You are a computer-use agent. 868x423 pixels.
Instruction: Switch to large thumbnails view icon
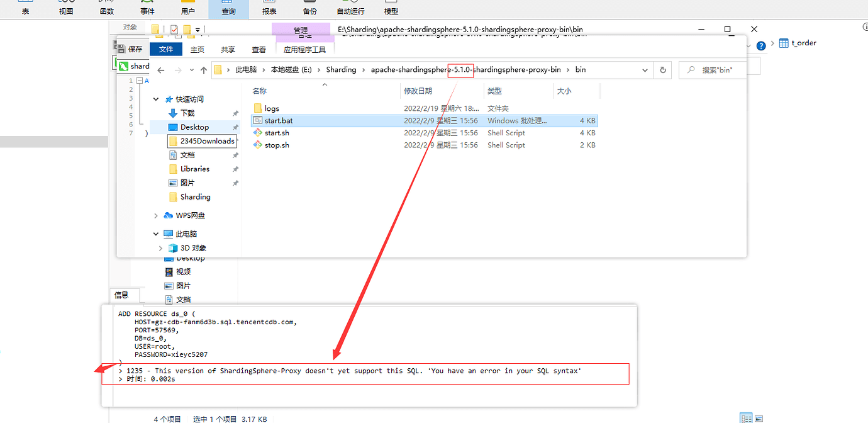(759, 418)
